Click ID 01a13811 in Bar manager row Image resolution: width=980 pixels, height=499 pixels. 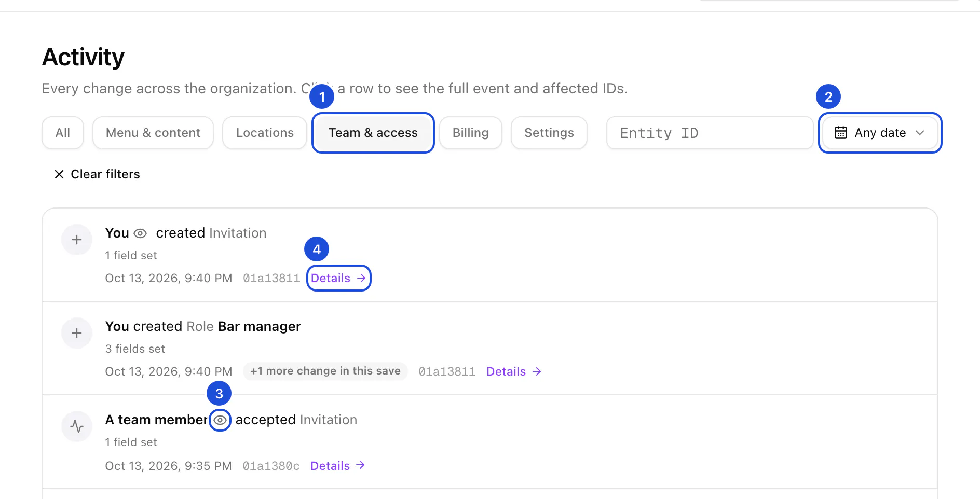447,372
